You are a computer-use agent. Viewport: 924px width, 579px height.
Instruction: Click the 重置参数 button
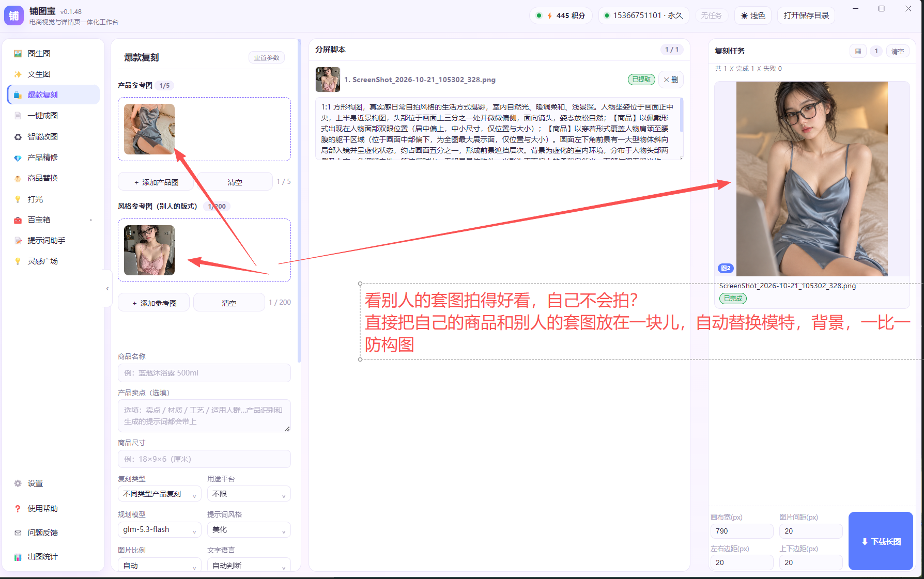267,57
